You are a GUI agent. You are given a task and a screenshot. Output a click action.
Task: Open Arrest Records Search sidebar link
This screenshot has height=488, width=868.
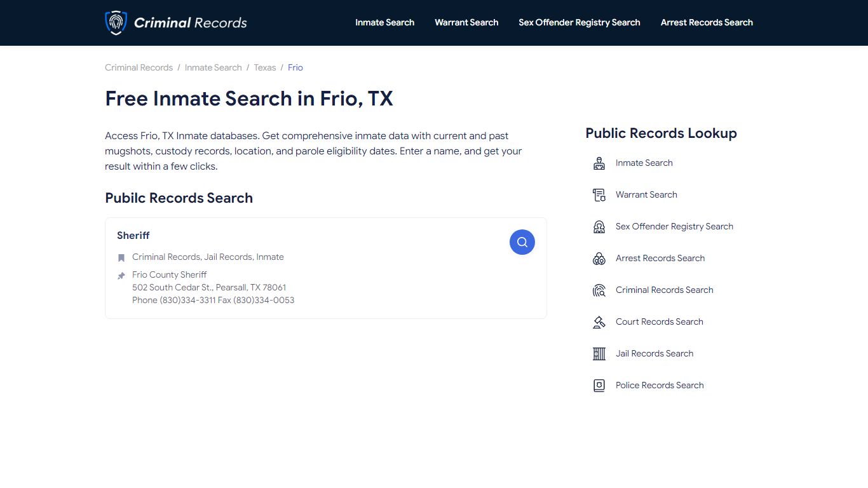[660, 258]
